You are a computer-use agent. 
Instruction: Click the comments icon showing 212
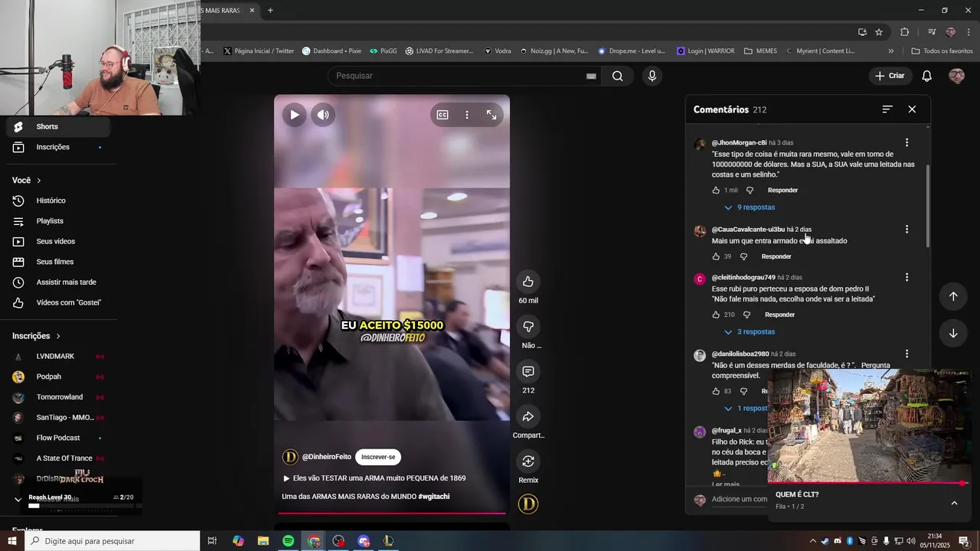[x=528, y=372]
